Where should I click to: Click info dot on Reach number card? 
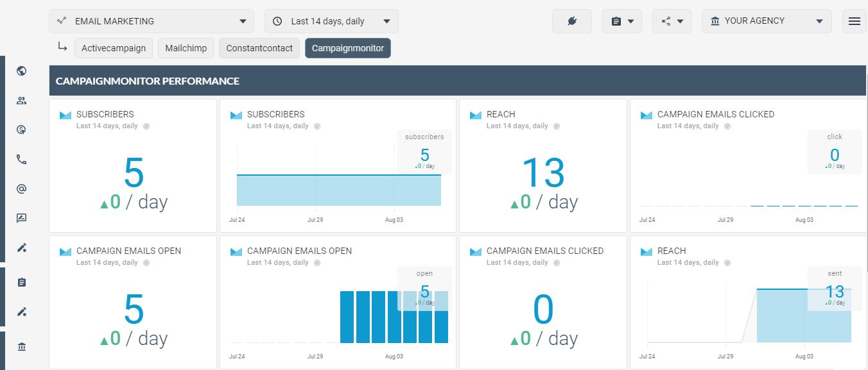tap(556, 126)
